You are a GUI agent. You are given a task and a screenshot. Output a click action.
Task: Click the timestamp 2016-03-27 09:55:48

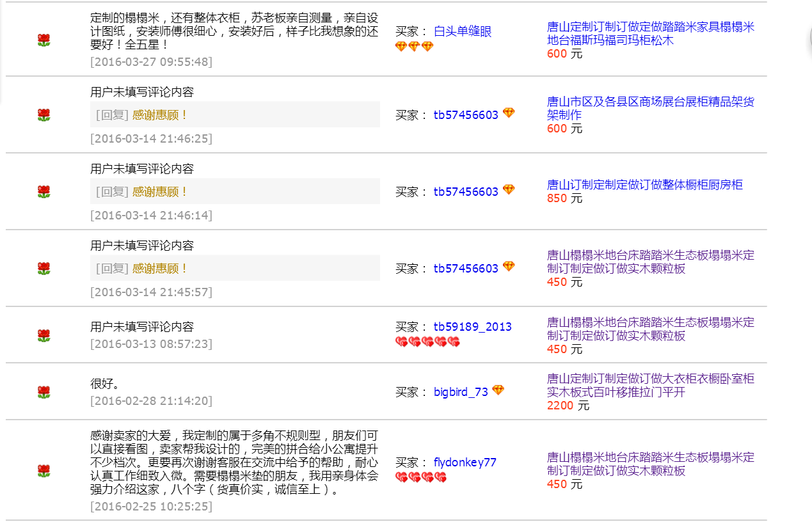point(151,62)
